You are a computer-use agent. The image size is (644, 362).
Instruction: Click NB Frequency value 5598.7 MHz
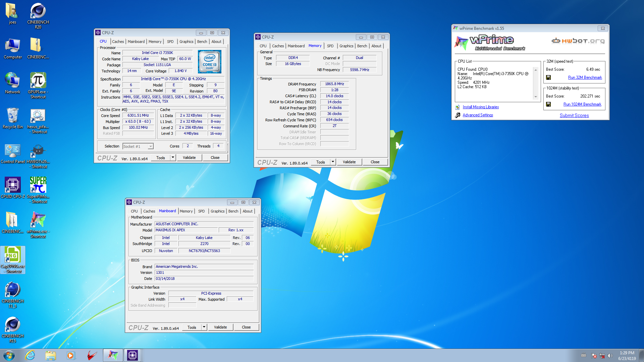point(360,70)
